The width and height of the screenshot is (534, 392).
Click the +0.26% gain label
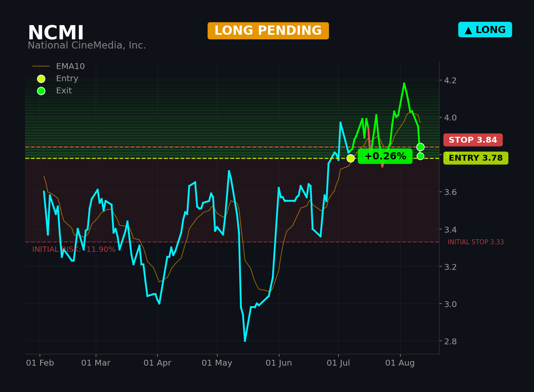pyautogui.click(x=385, y=156)
